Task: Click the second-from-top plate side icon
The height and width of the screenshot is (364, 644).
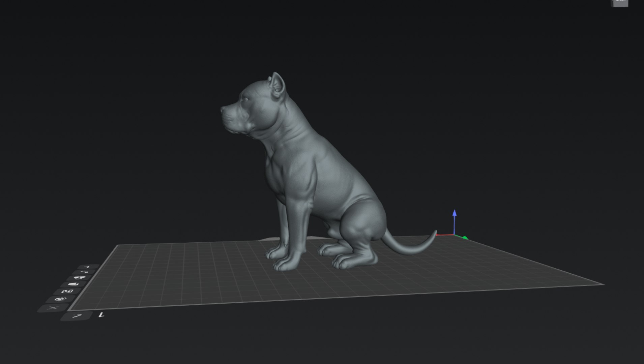Action: click(85, 272)
